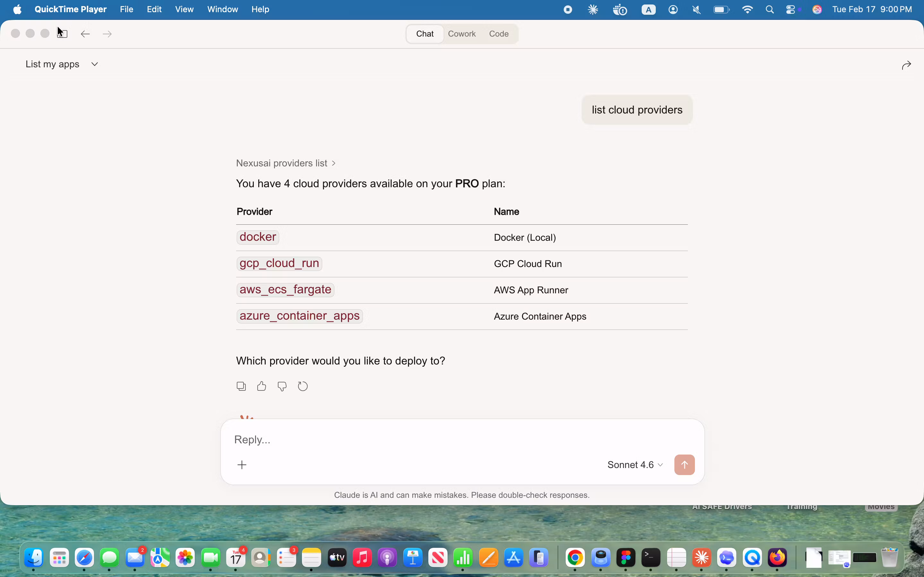
Task: Send the reply with the up-arrow button
Action: point(684,465)
